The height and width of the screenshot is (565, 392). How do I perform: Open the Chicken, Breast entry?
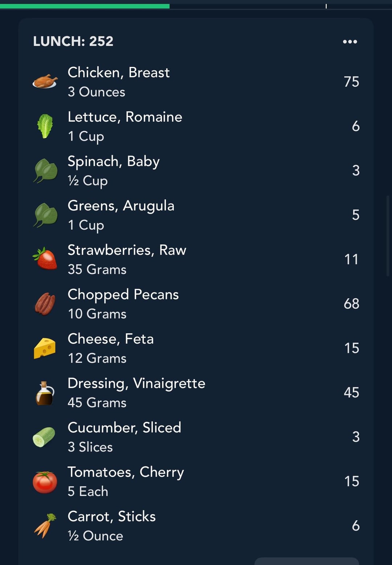(196, 82)
